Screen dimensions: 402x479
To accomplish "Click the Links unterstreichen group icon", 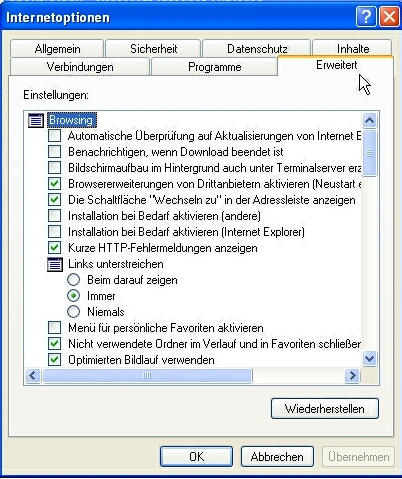I will 55,265.
